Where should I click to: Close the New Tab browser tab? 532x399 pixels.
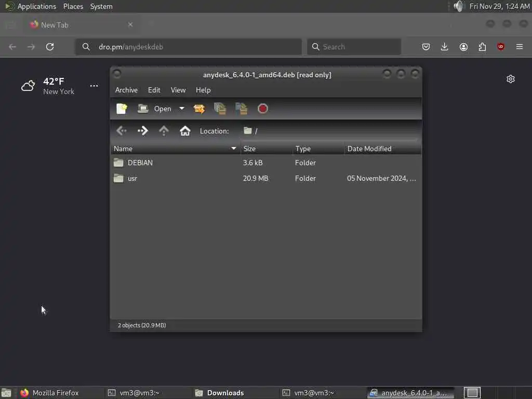click(130, 24)
